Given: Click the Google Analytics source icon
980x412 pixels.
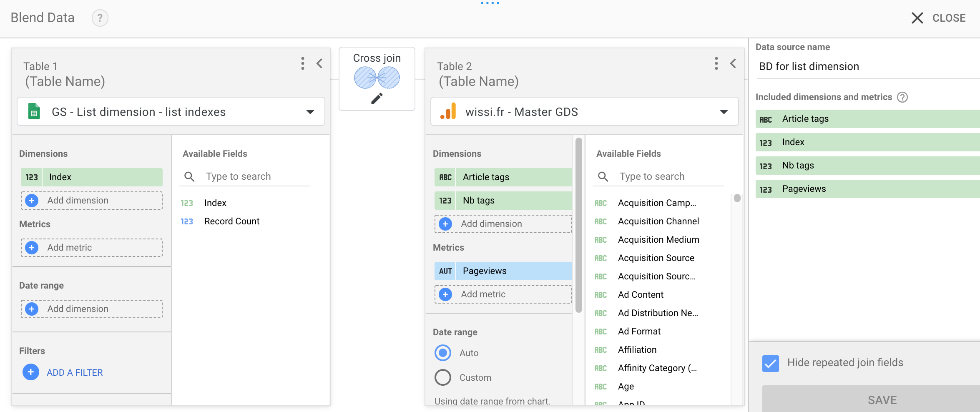Looking at the screenshot, I should [448, 111].
